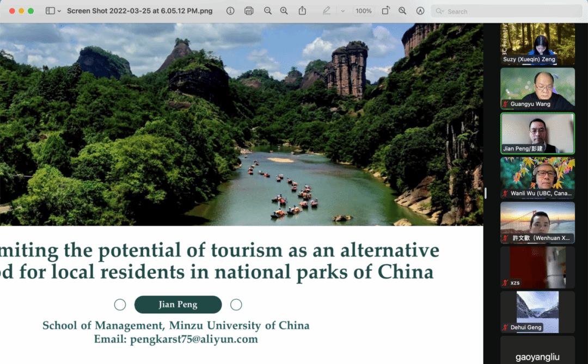Open the 100% zoom level dropdown

(363, 11)
